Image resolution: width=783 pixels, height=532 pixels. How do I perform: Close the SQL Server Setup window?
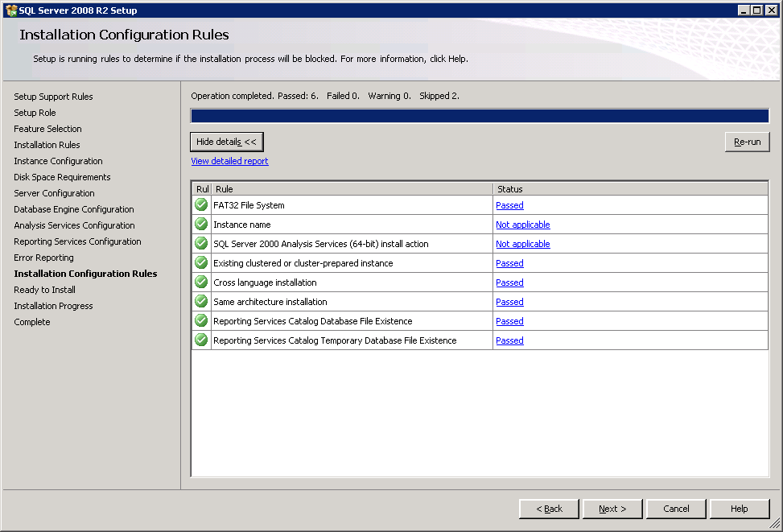(x=771, y=10)
